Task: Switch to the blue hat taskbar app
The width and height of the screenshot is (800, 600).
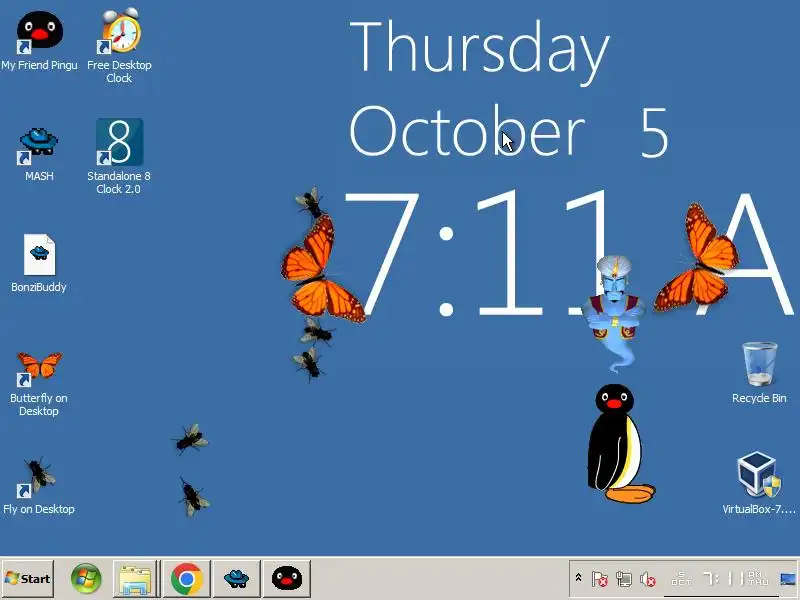Action: coord(236,579)
